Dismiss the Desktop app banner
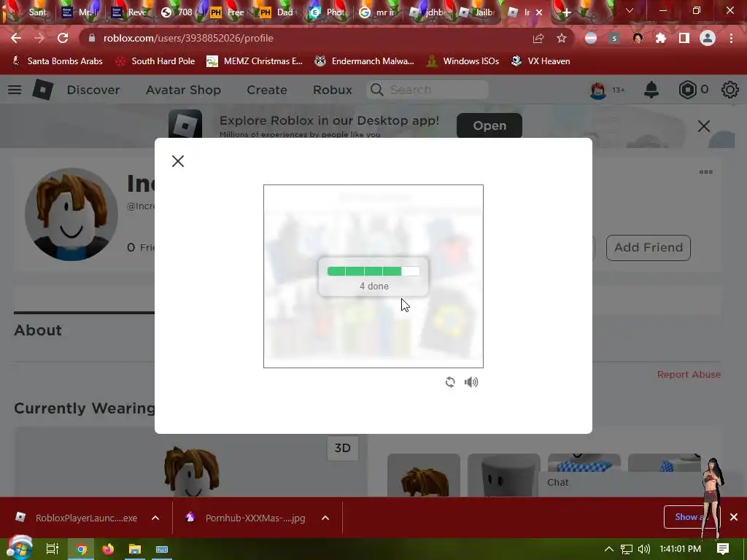Image resolution: width=747 pixels, height=560 pixels. (704, 126)
